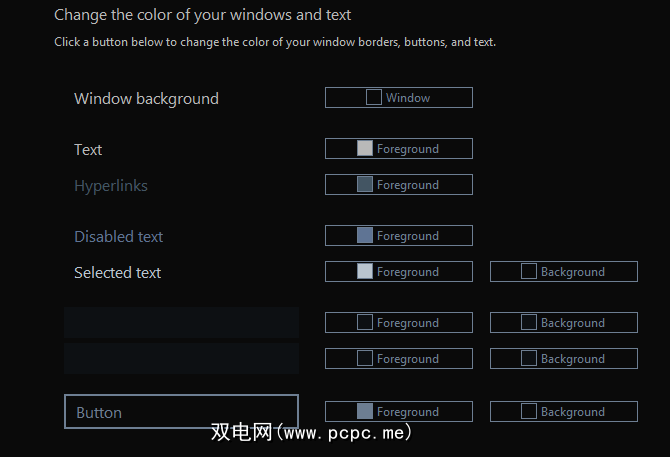This screenshot has width=670, height=457.
Task: Change the Text foreground color swatch
Action: pyautogui.click(x=398, y=149)
